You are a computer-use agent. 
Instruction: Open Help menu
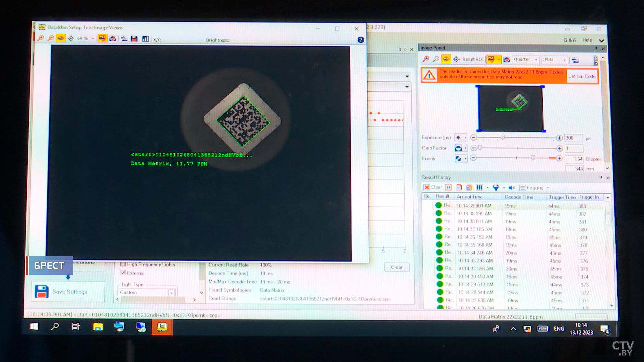587,40
